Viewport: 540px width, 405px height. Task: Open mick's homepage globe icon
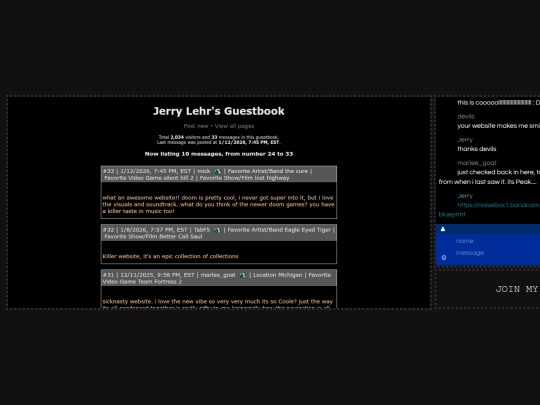coord(217,171)
